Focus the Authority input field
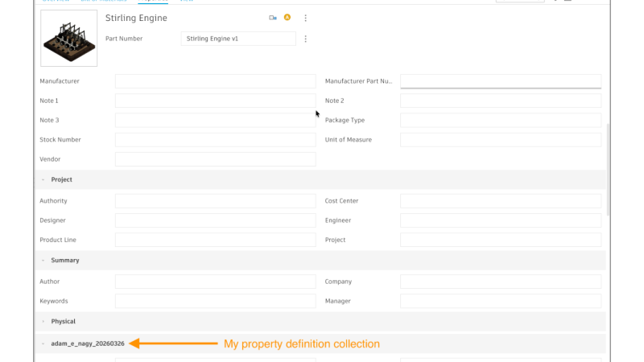 (x=215, y=201)
